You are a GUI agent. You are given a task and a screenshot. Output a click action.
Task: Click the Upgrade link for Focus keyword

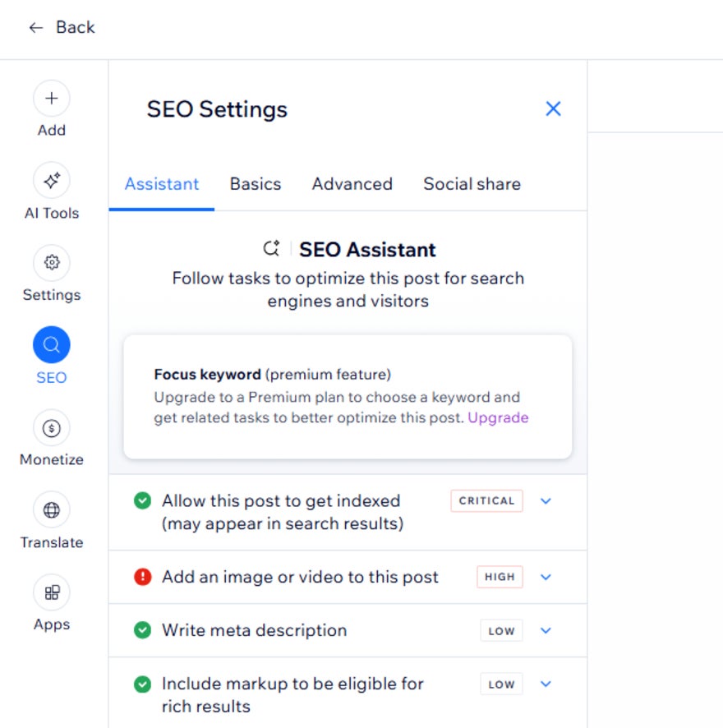(x=498, y=417)
